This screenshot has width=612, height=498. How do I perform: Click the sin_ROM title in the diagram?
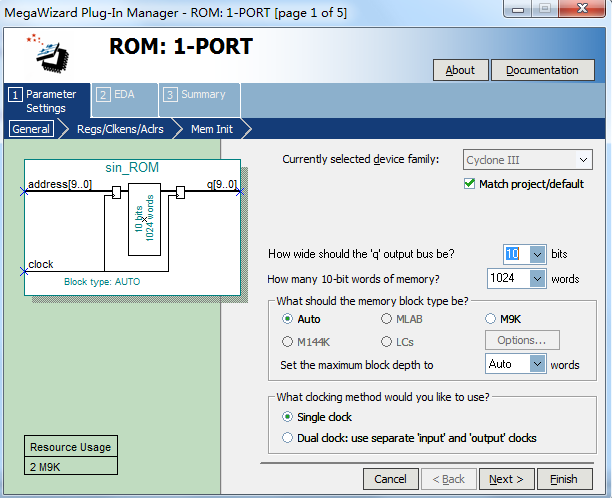coord(132,167)
